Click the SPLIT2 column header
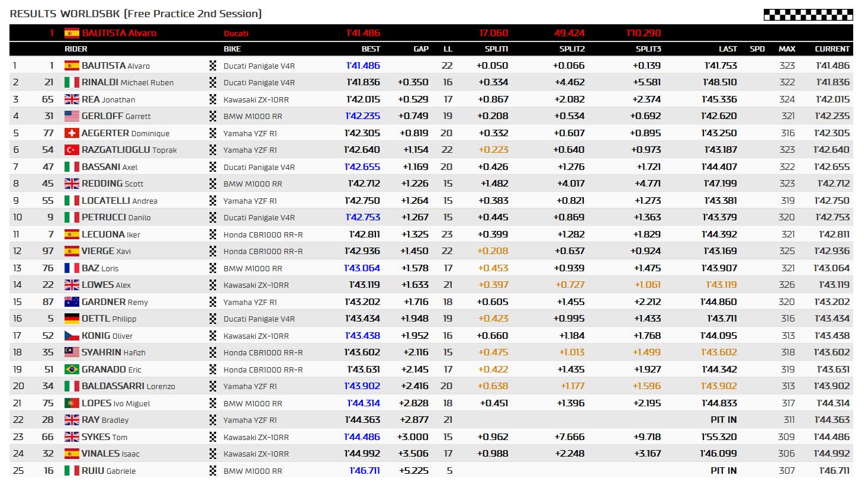The image size is (868, 488). coord(572,49)
